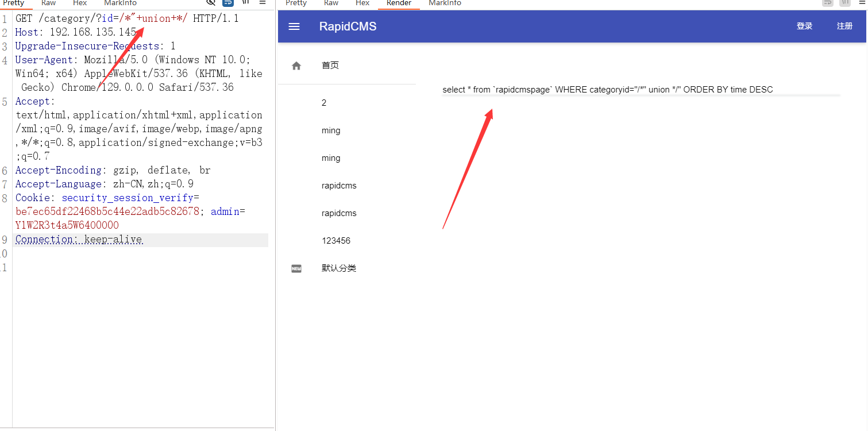868x431 pixels.
Task: Open sidebar category 2
Action: pos(324,103)
